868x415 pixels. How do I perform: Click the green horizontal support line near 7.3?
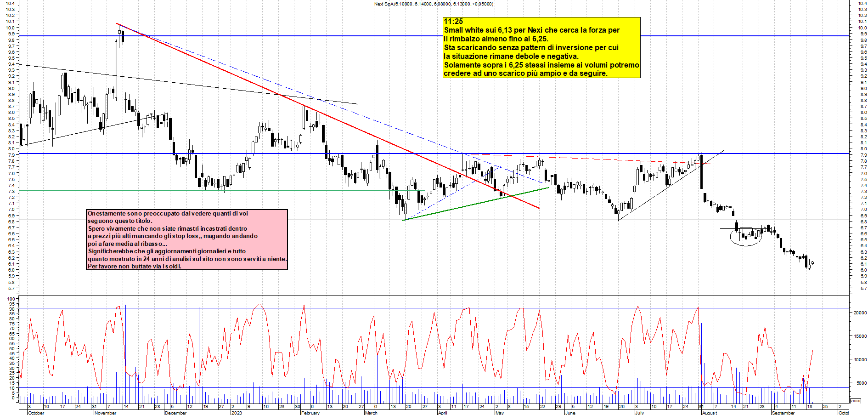click(222, 191)
